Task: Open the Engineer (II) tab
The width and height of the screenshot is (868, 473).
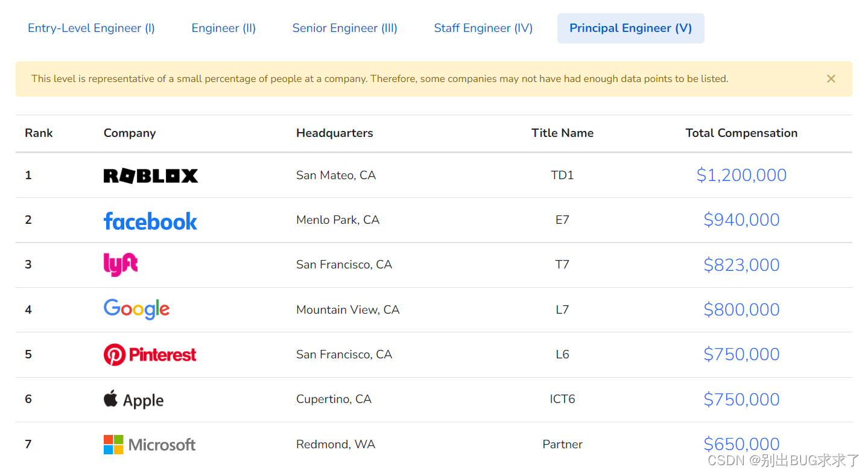Action: [224, 28]
